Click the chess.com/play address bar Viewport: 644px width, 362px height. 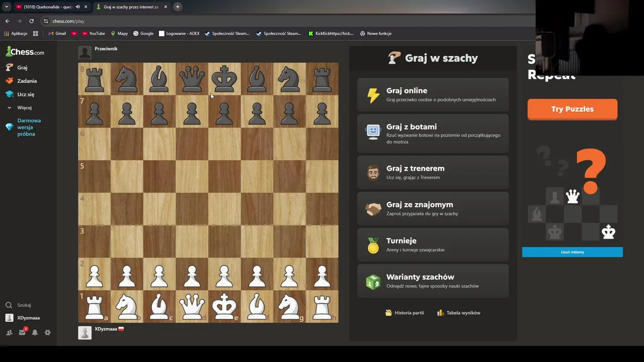click(287, 21)
